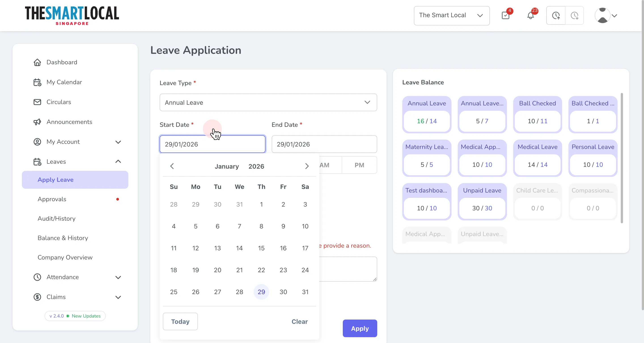Click the v 2.4.0 New Updates badge
This screenshot has width=644, height=343.
[75, 316]
